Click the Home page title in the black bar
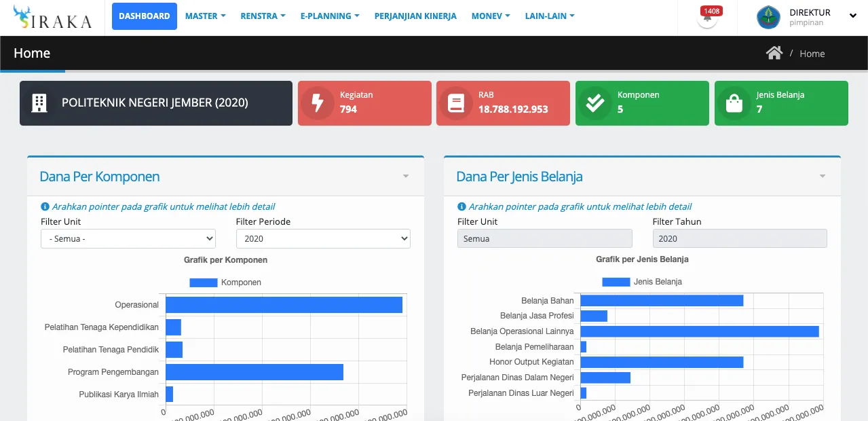The image size is (868, 421). point(32,53)
